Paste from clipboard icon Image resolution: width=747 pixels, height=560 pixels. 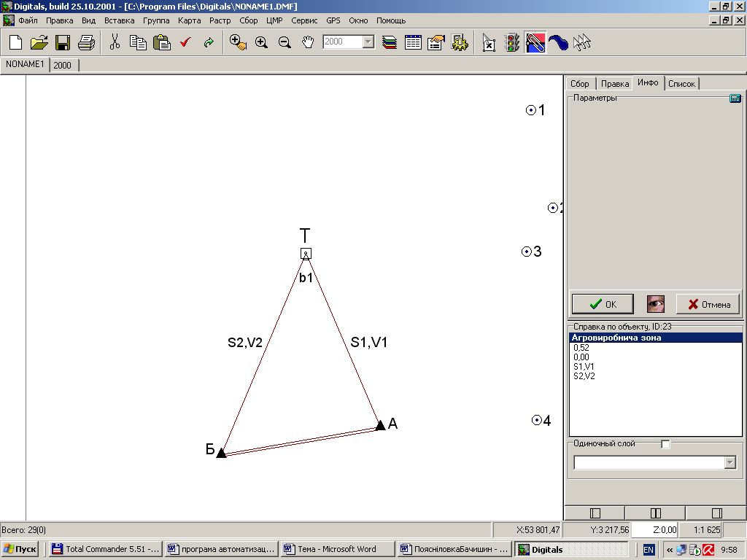[162, 43]
